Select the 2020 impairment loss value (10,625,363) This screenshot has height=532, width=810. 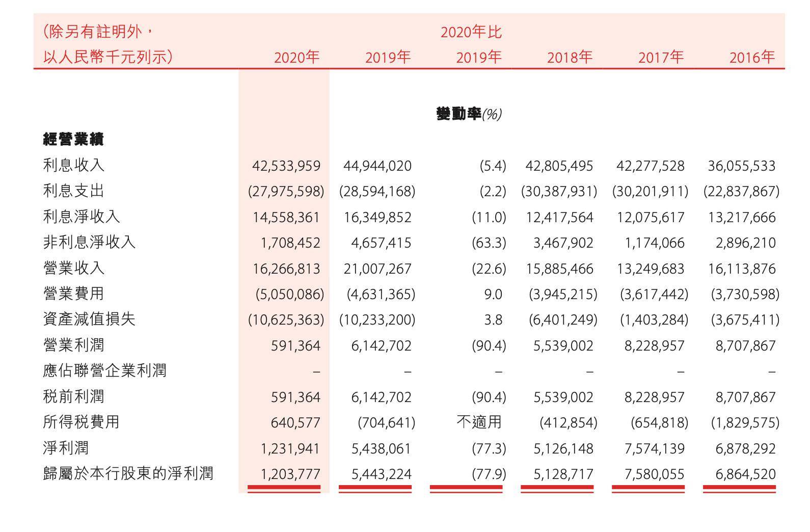(286, 320)
